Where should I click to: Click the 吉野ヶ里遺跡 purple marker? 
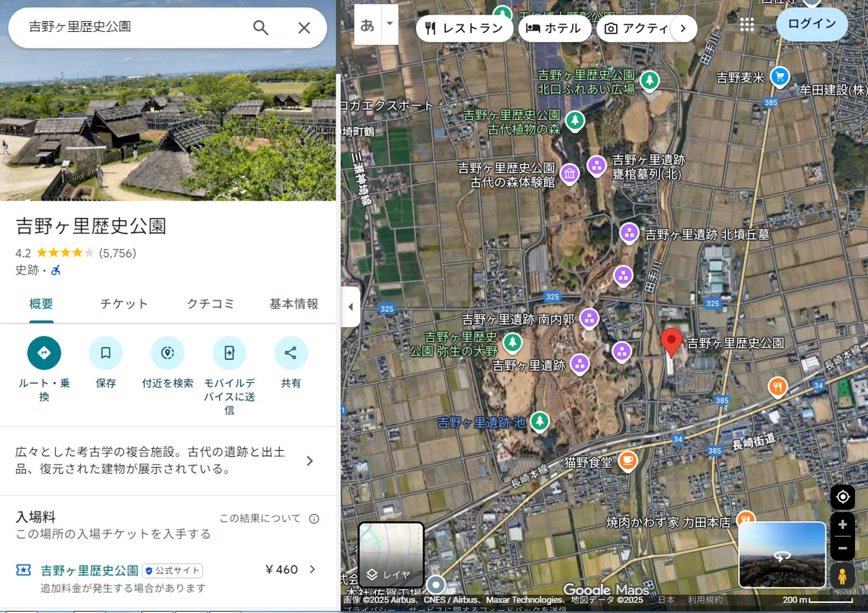click(x=579, y=364)
